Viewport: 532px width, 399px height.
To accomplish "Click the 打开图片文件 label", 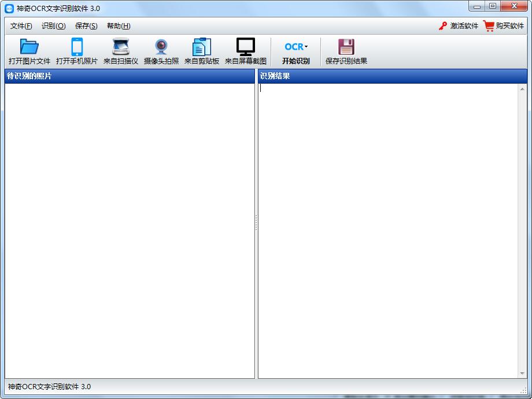I will (29, 61).
